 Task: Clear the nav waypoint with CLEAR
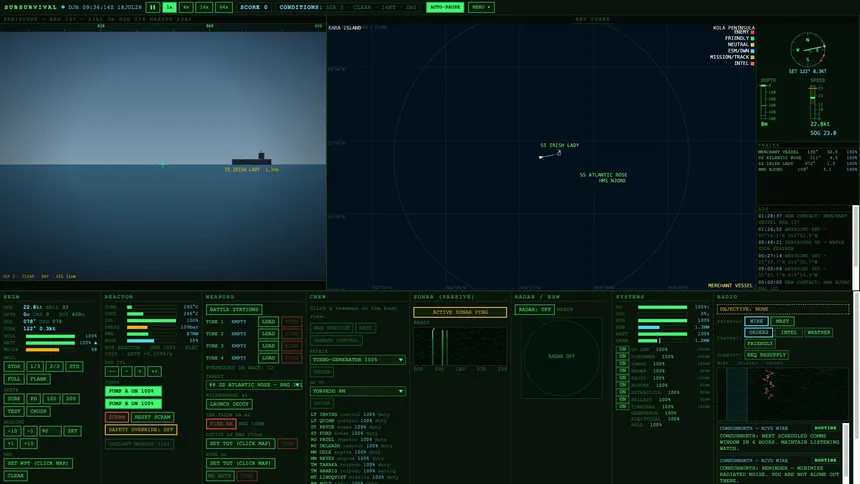click(15, 476)
